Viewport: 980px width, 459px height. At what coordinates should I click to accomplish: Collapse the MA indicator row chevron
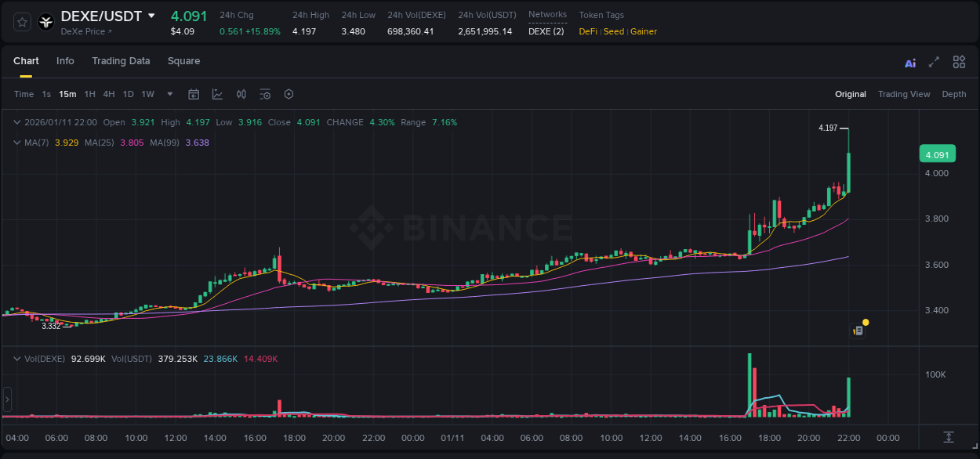(x=17, y=143)
